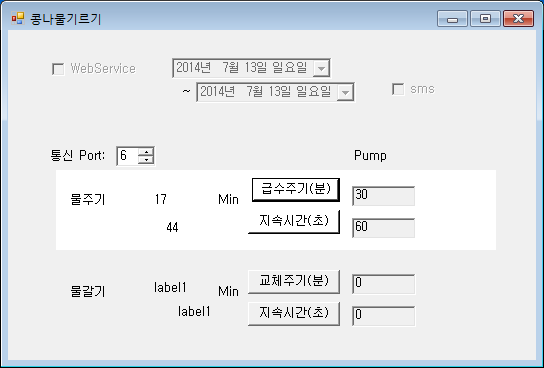Focus the Pump field showing 60
This screenshot has height=368, width=544.
[x=383, y=228]
